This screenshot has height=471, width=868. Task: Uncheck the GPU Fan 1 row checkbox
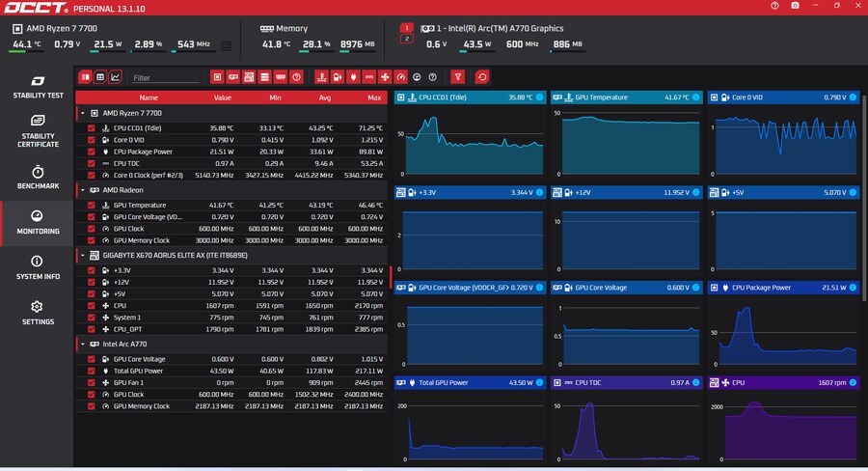tap(92, 382)
